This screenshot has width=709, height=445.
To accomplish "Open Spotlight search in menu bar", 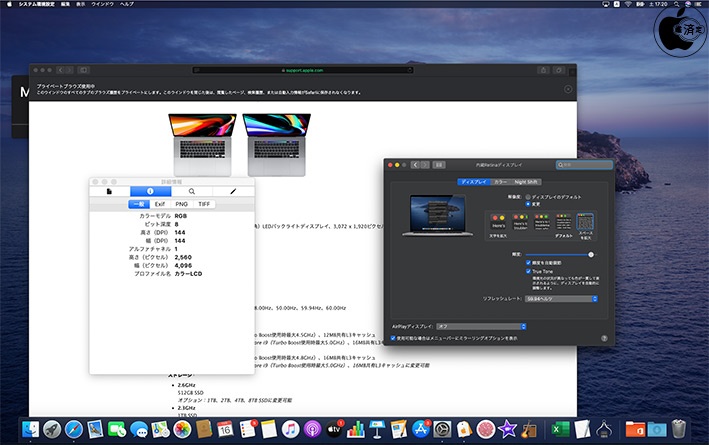I will point(676,4).
